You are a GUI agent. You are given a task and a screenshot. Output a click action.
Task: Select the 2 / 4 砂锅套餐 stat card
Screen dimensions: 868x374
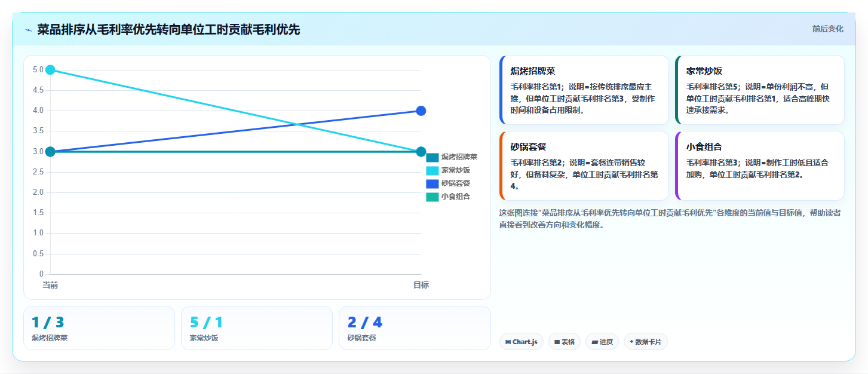click(415, 328)
